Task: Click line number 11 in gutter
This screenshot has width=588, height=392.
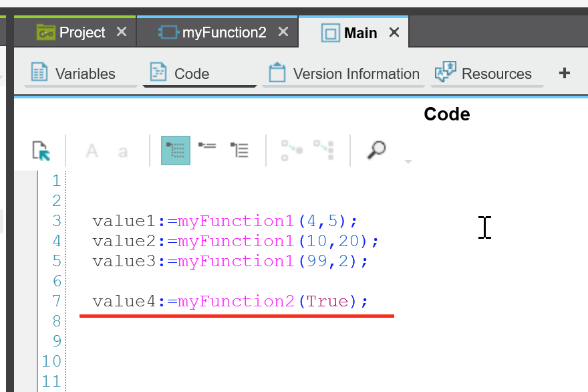Action: click(x=51, y=381)
